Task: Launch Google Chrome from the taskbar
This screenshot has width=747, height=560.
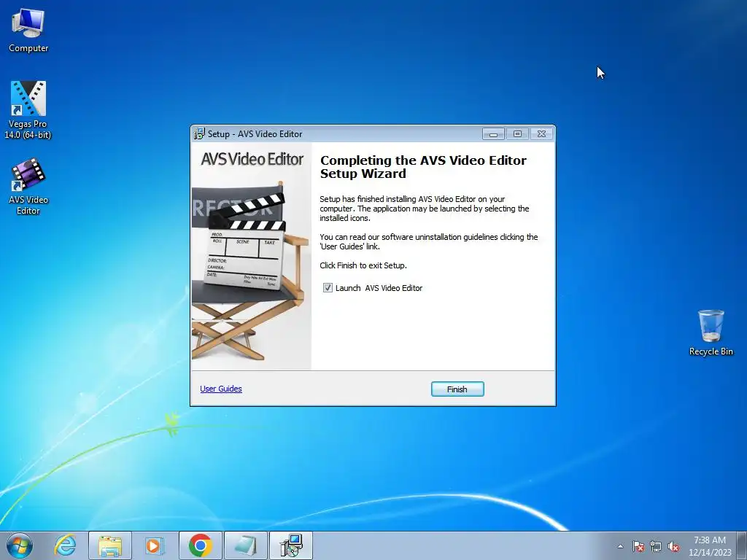Action: coord(200,545)
